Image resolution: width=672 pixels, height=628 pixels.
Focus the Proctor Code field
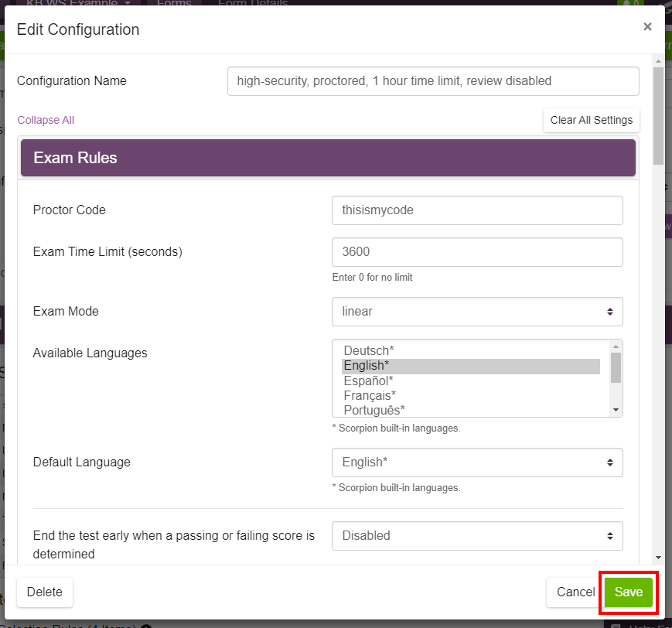point(477,210)
